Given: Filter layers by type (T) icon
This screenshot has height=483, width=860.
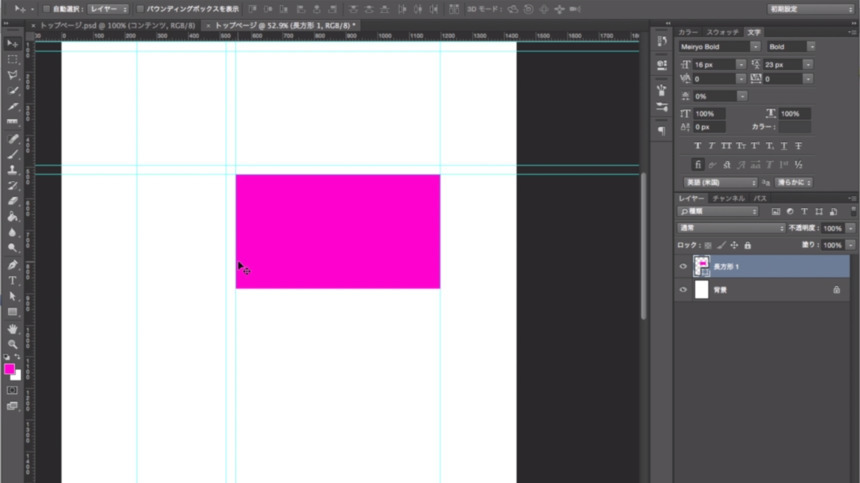Looking at the screenshot, I should pyautogui.click(x=804, y=212).
